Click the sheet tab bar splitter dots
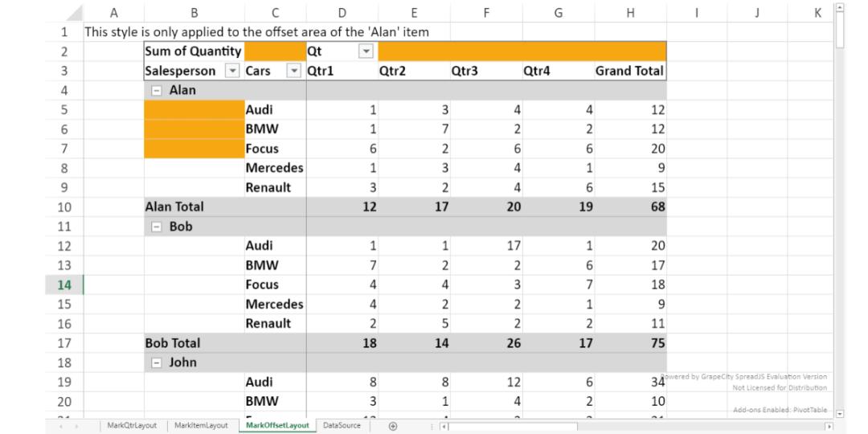 pyautogui.click(x=432, y=426)
